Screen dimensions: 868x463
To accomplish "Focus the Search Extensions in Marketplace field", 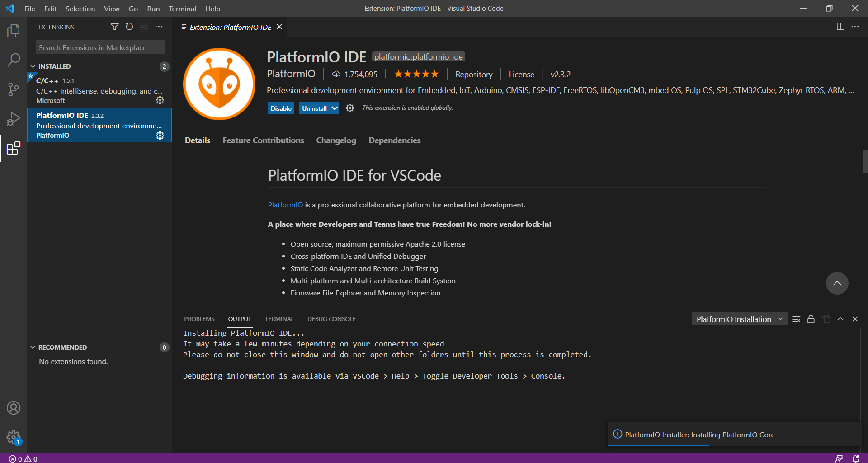I will point(100,47).
